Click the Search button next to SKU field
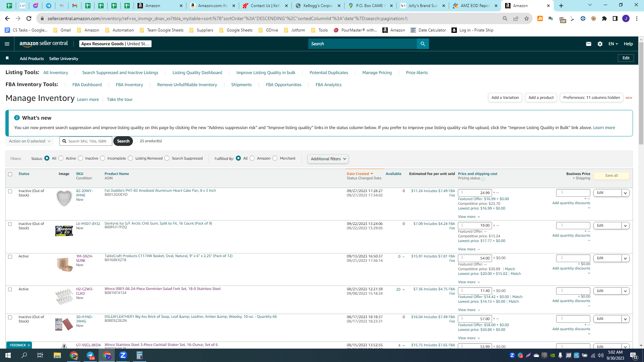Screen dimensions: 644x362 click(x=123, y=141)
